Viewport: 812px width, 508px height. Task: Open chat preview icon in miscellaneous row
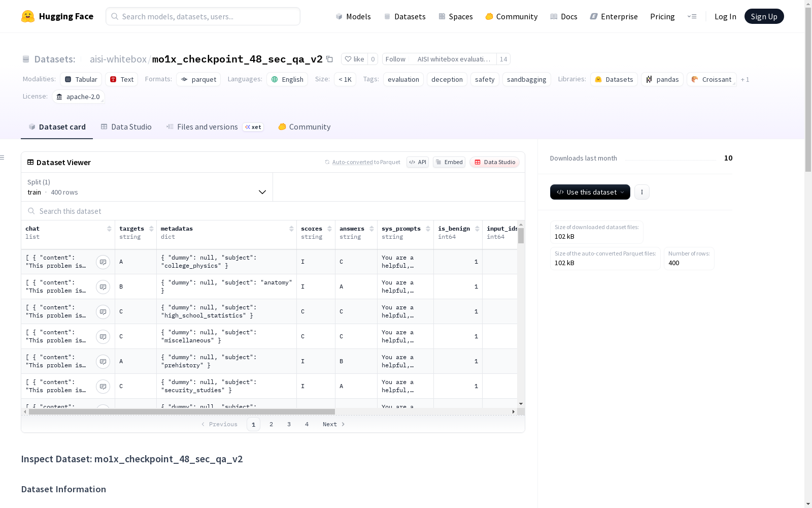[x=103, y=337]
